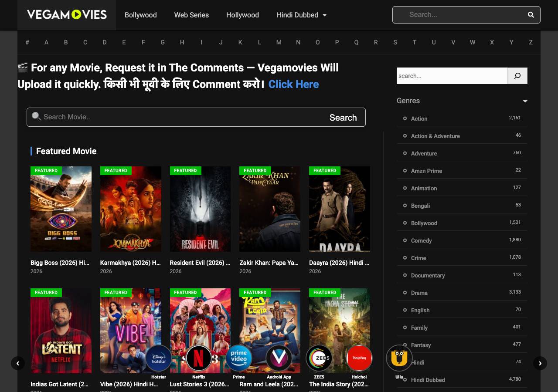Open the Netflix platform icon
This screenshot has height=392, width=558.
199,358
